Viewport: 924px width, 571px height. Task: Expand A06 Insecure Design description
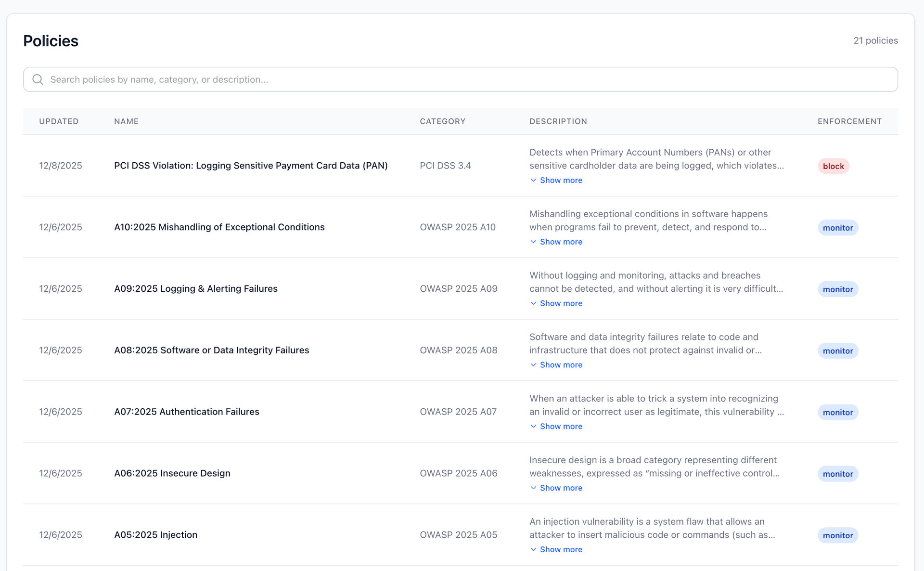(x=556, y=488)
